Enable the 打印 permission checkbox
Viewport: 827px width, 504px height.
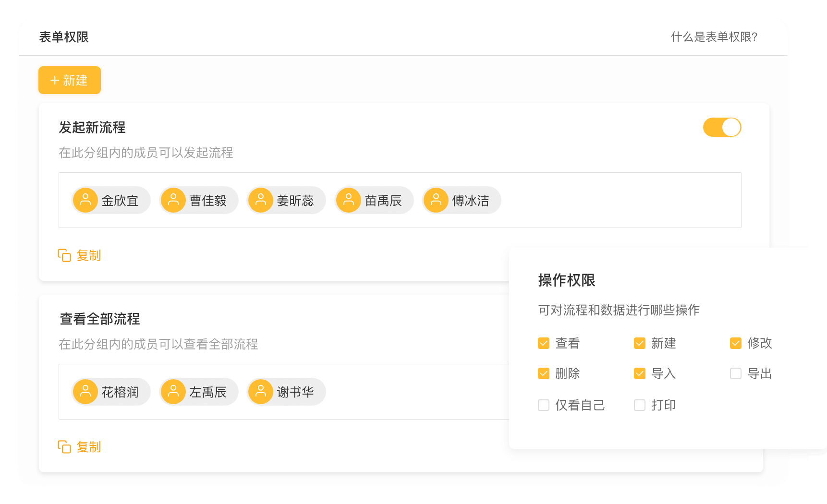(x=640, y=405)
